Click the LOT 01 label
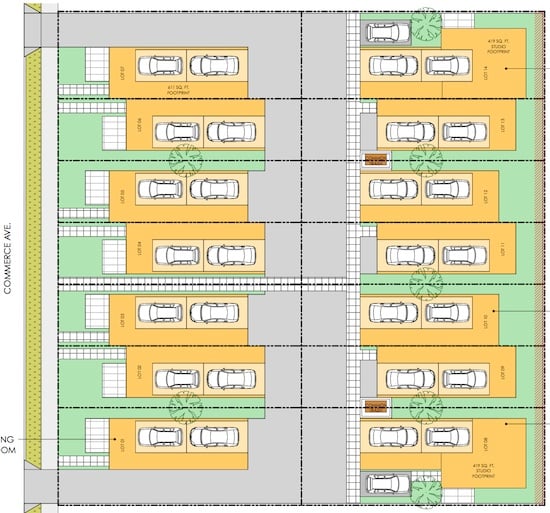 (122, 446)
